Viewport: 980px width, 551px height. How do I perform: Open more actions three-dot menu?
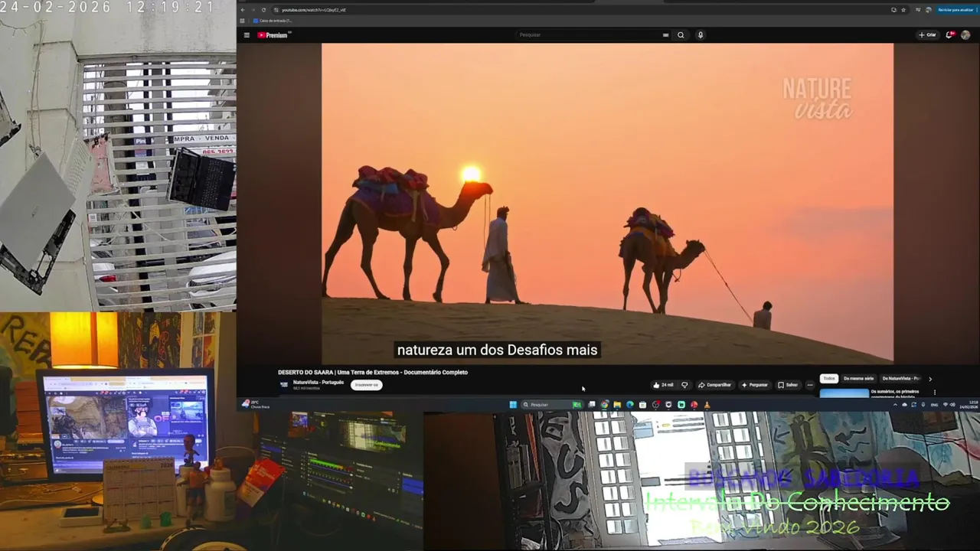coord(809,385)
